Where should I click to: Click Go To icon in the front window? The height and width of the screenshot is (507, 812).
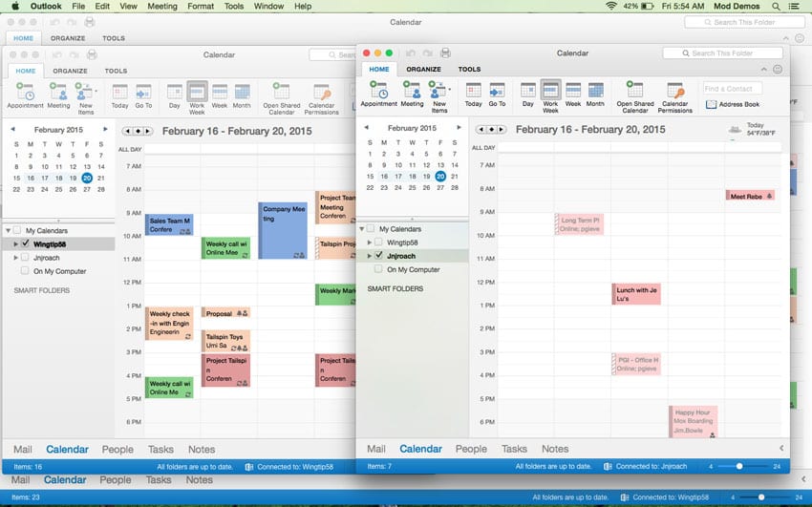(497, 91)
